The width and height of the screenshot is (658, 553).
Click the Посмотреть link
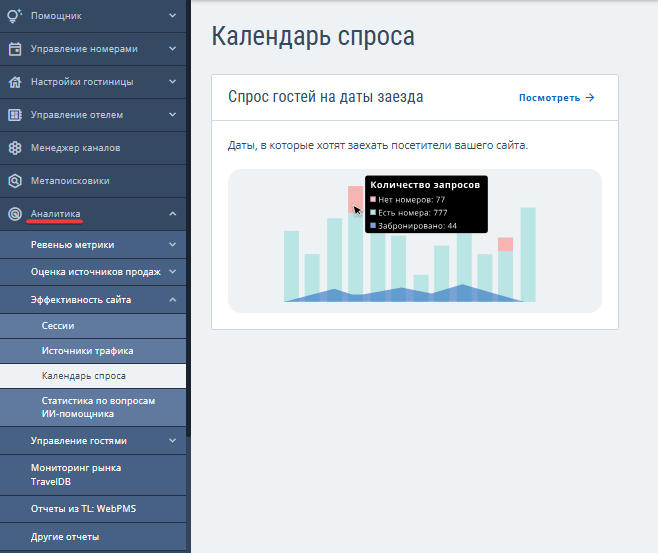click(549, 98)
